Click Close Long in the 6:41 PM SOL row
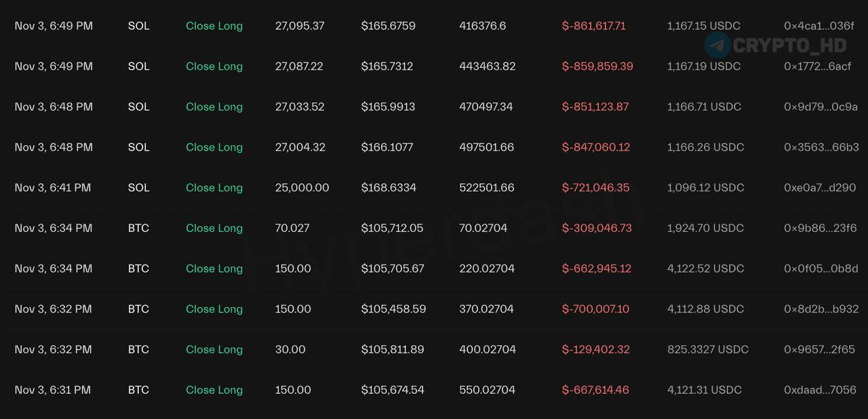 214,188
